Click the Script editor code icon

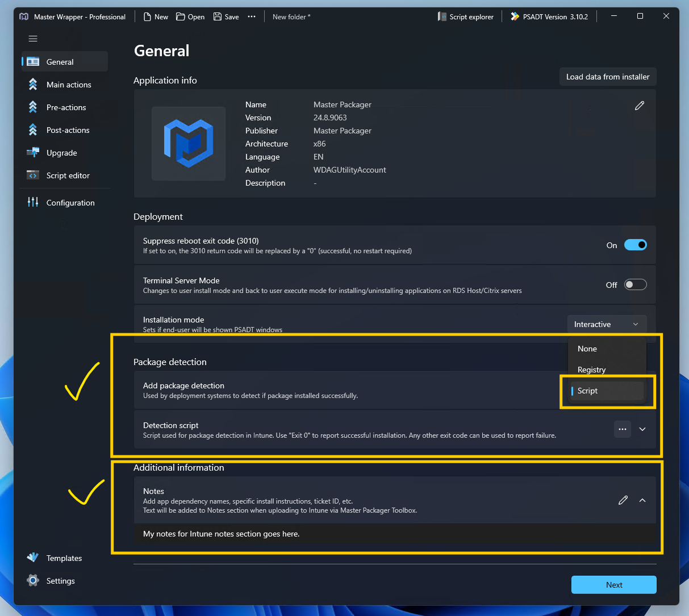(33, 175)
